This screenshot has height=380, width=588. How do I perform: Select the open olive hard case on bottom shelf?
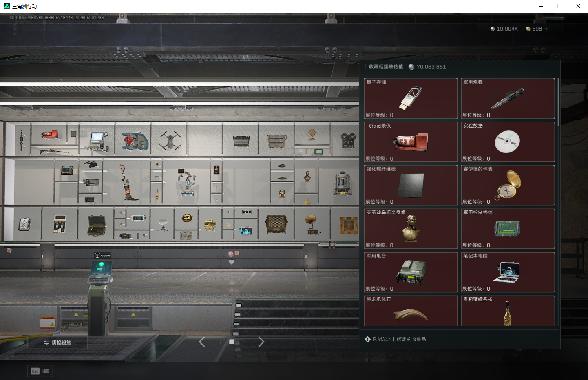tap(97, 225)
